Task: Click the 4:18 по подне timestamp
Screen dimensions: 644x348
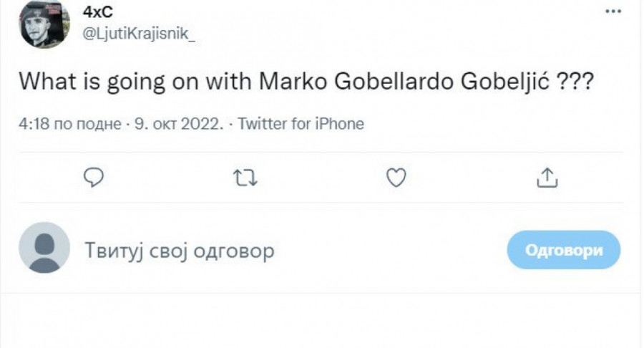Action: [x=69, y=124]
